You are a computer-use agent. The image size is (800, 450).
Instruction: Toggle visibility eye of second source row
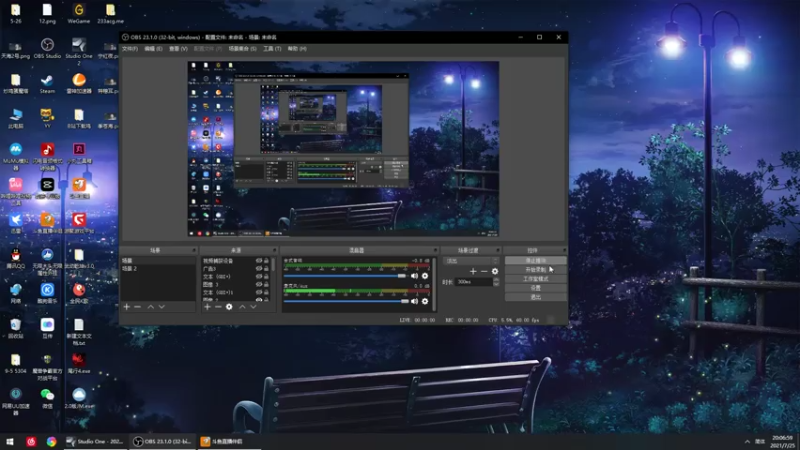coord(259,268)
